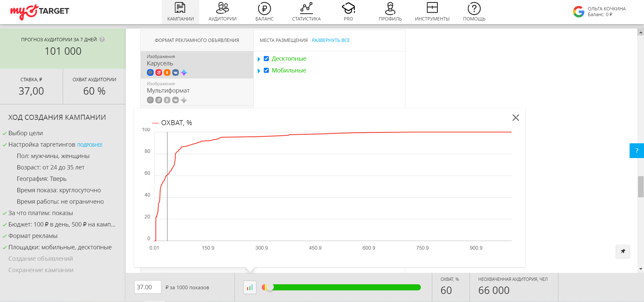Open the Помощь menu item

point(474,12)
